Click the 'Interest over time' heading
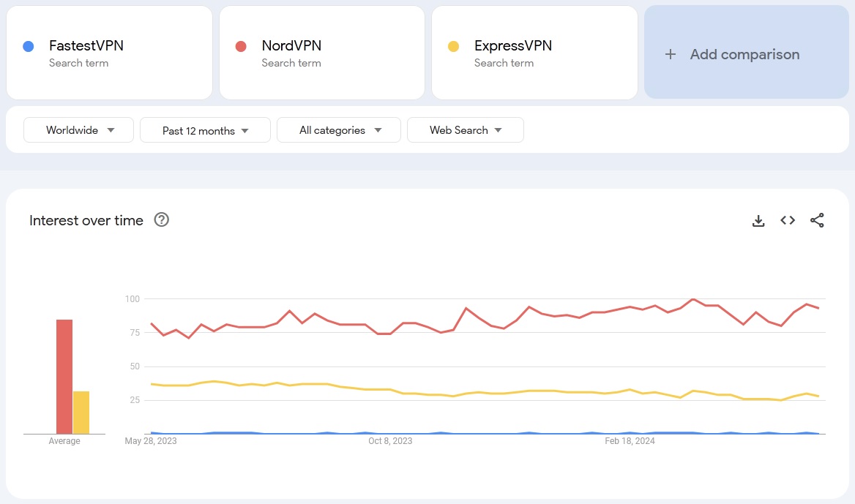This screenshot has height=504, width=855. pyautogui.click(x=86, y=220)
